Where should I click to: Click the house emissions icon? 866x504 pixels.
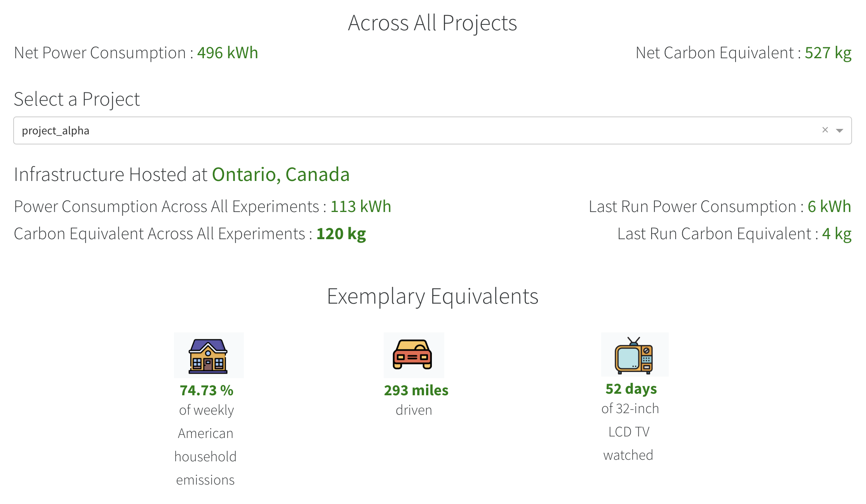coord(208,356)
